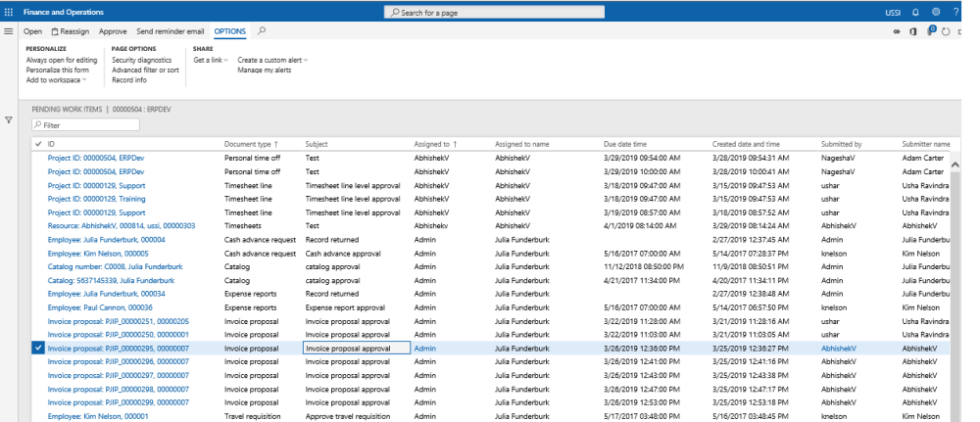The height and width of the screenshot is (422, 980).
Task: Click Approve in the action pane
Action: click(x=113, y=31)
